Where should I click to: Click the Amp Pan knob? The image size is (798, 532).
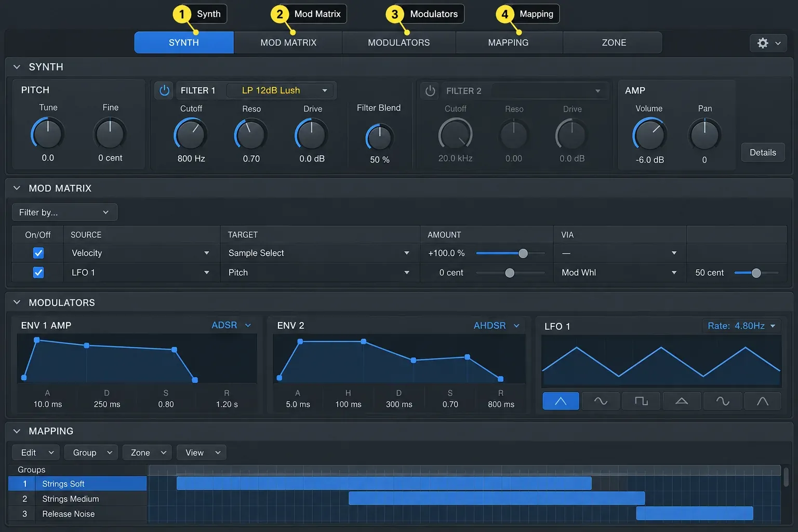click(704, 135)
